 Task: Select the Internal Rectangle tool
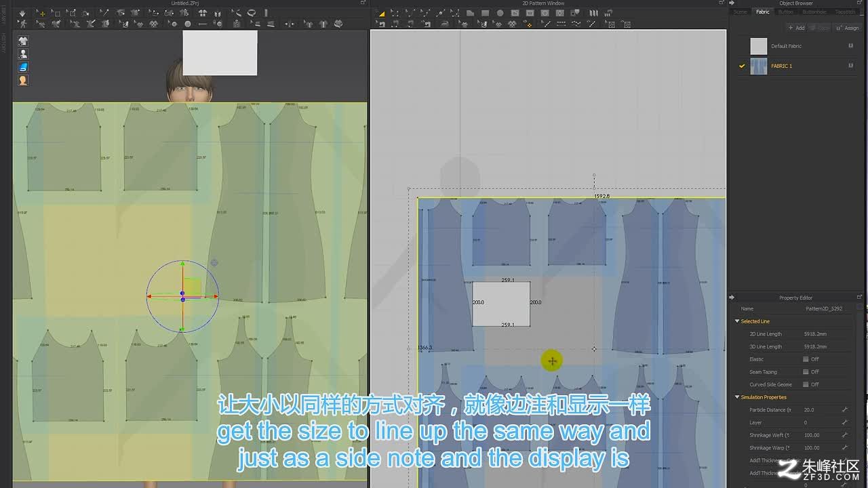point(530,13)
